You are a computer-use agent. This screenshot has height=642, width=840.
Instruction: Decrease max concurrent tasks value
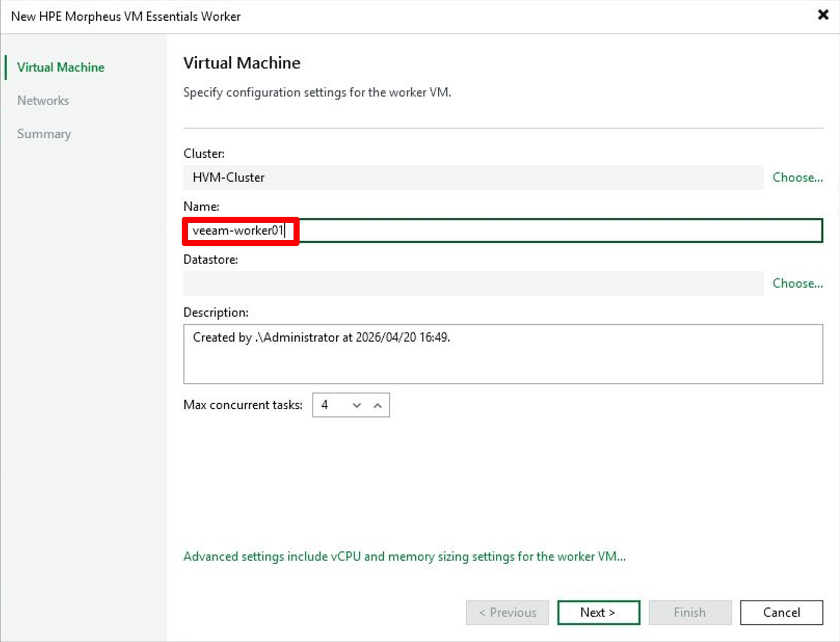tap(357, 405)
